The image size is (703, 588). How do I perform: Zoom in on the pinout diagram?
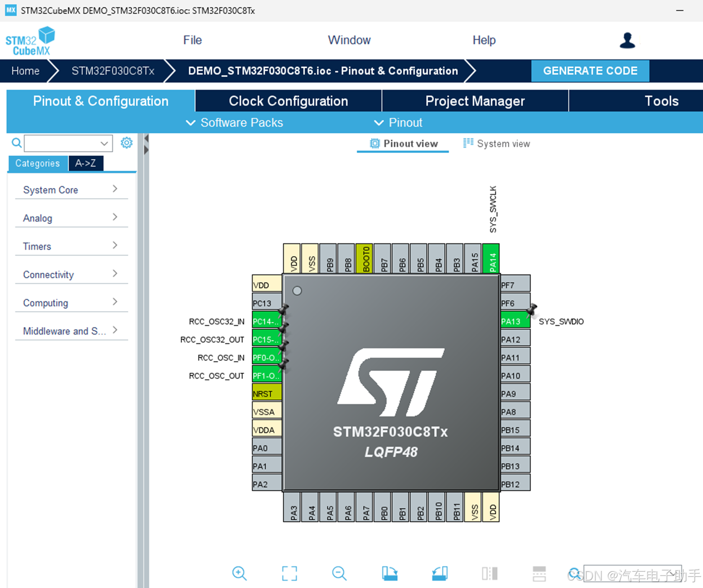(239, 573)
